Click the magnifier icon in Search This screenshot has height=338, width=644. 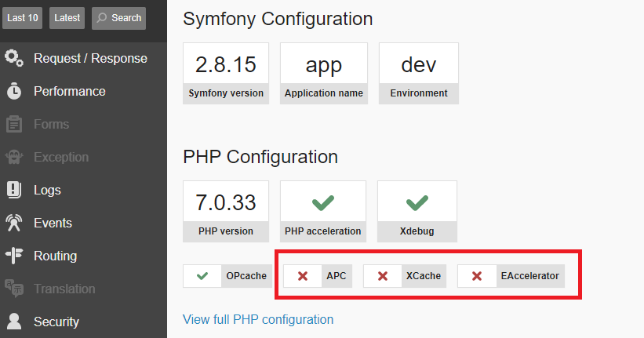tap(103, 18)
